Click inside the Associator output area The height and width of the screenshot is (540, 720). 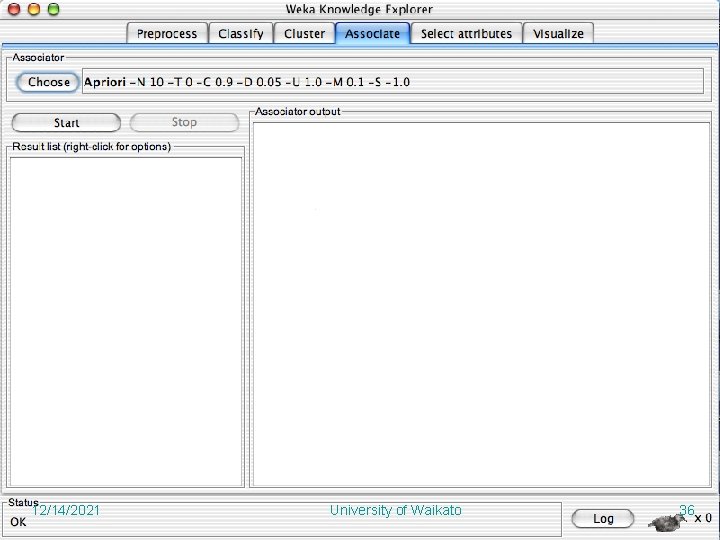coord(481,304)
